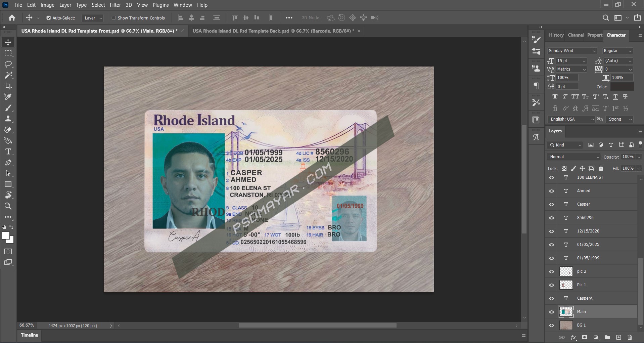Screen dimensions: 644x343
Task: Click the Share icon at top right
Action: [637, 18]
